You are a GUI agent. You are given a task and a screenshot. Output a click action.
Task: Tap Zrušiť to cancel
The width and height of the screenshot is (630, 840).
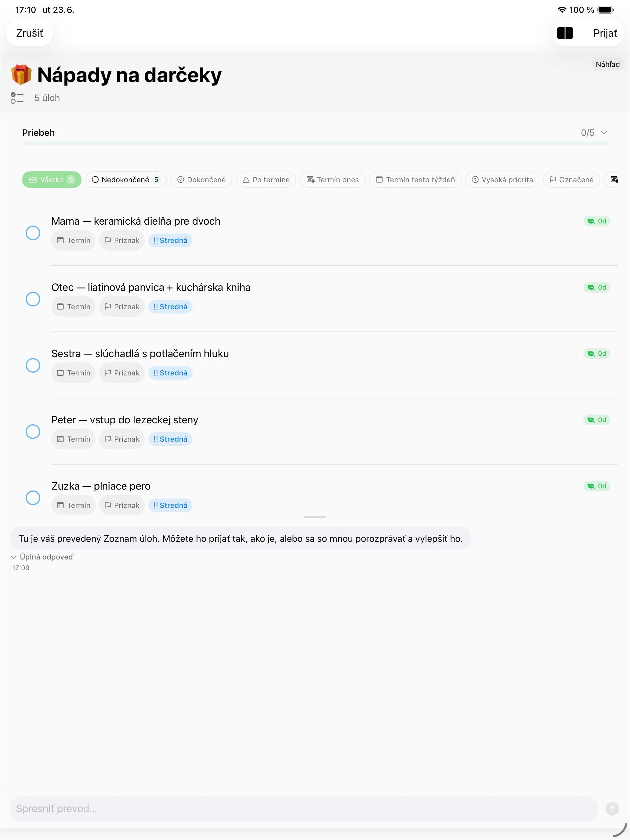tap(30, 33)
